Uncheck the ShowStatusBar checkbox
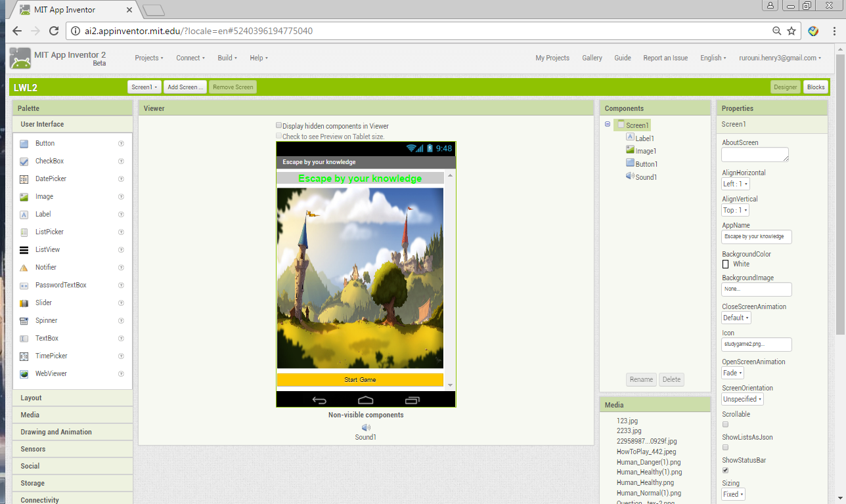 point(725,471)
